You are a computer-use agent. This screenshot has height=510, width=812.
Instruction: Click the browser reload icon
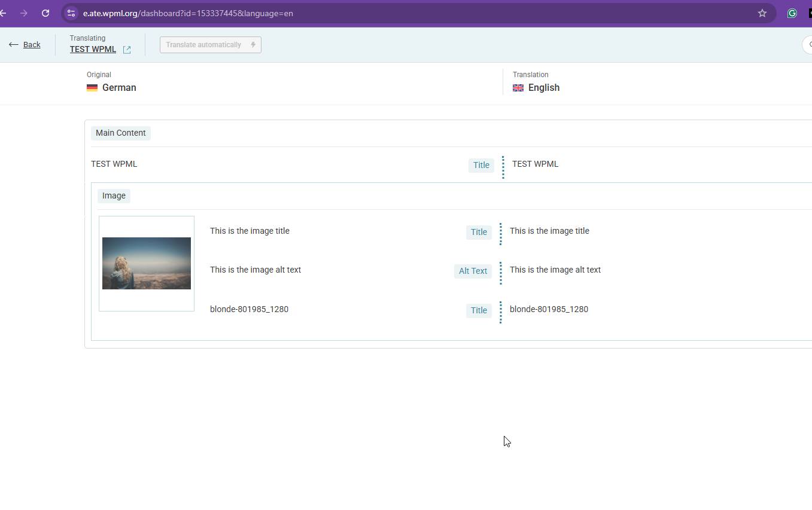click(x=45, y=13)
